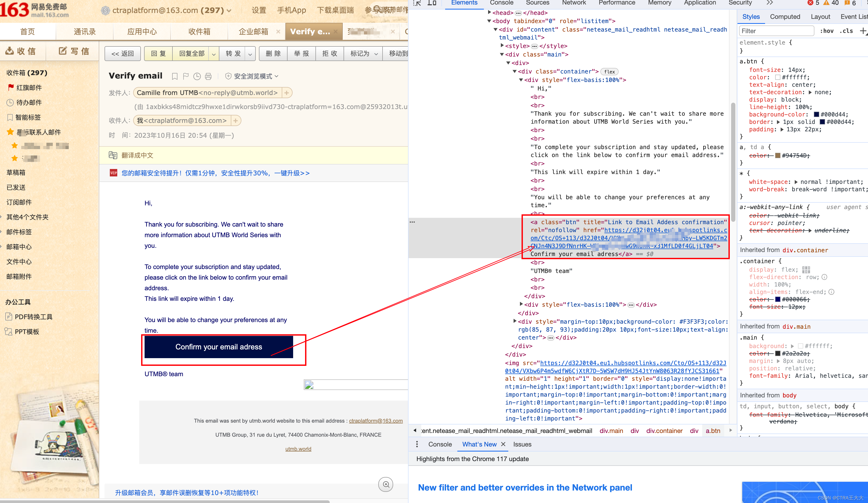Open the 通讯录 tab in the mail navigation
The width and height of the screenshot is (868, 503).
coord(84,32)
